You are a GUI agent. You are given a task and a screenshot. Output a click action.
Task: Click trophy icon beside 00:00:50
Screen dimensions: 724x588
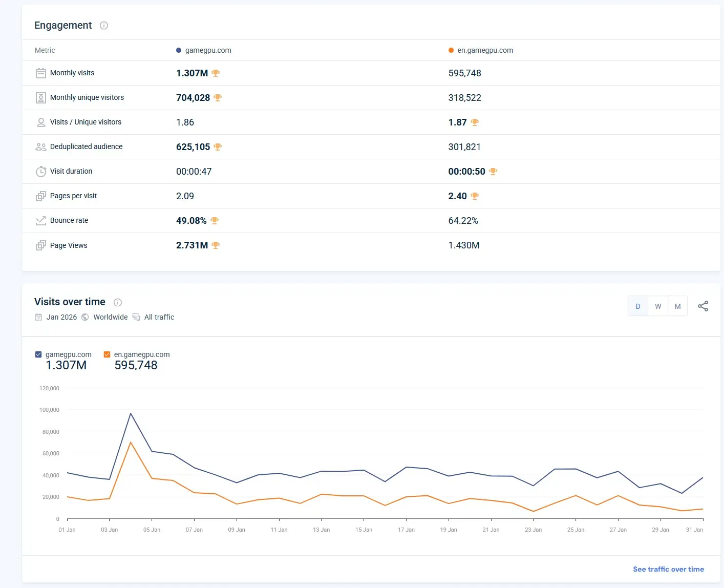coord(493,172)
